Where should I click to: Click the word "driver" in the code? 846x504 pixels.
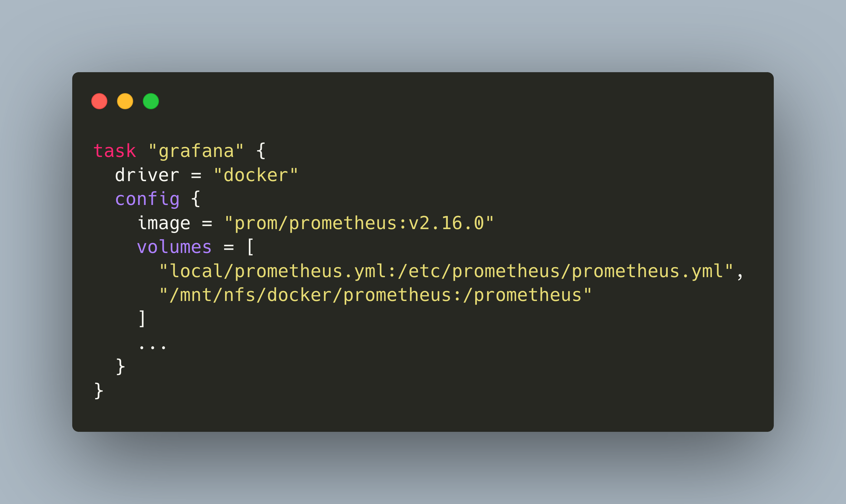tap(147, 175)
